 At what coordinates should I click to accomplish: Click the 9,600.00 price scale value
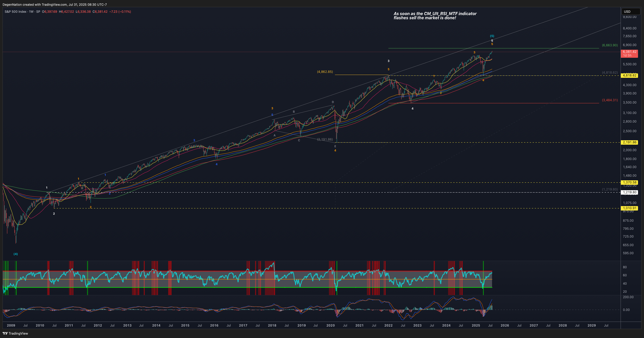[630, 17]
